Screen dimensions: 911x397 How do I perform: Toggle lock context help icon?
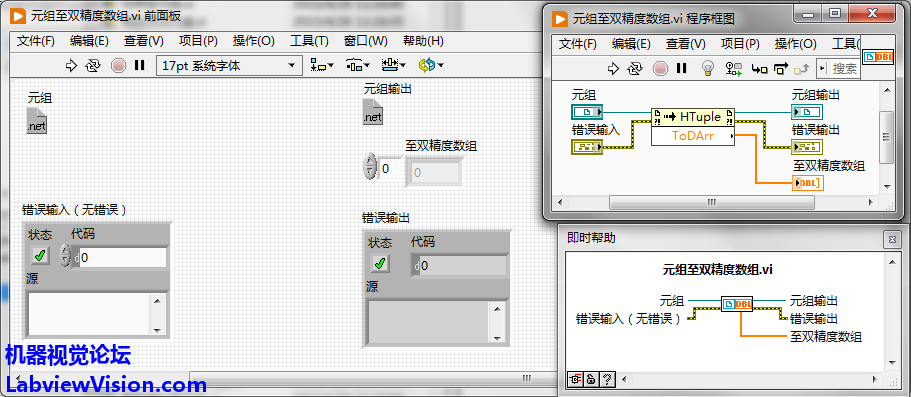(590, 380)
